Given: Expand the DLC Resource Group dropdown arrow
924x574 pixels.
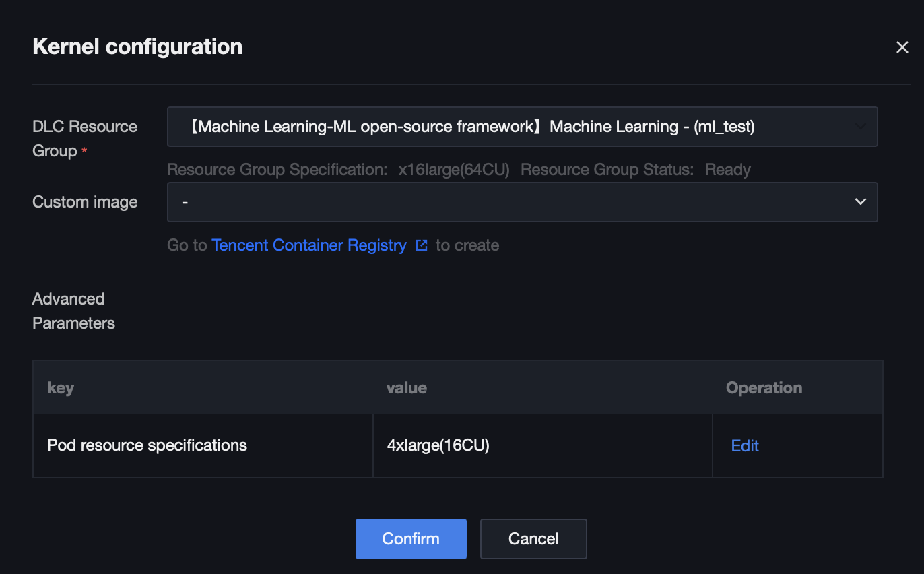Looking at the screenshot, I should (x=860, y=126).
